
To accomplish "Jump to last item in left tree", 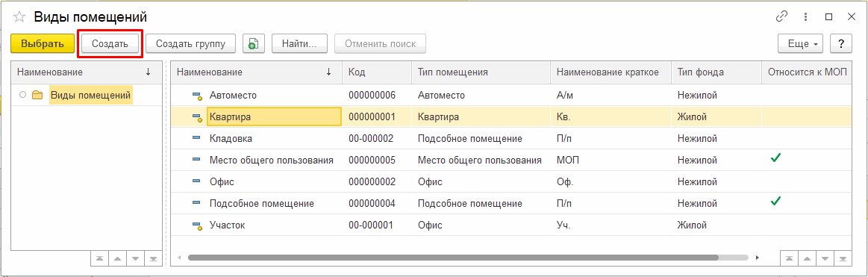I will (x=152, y=259).
